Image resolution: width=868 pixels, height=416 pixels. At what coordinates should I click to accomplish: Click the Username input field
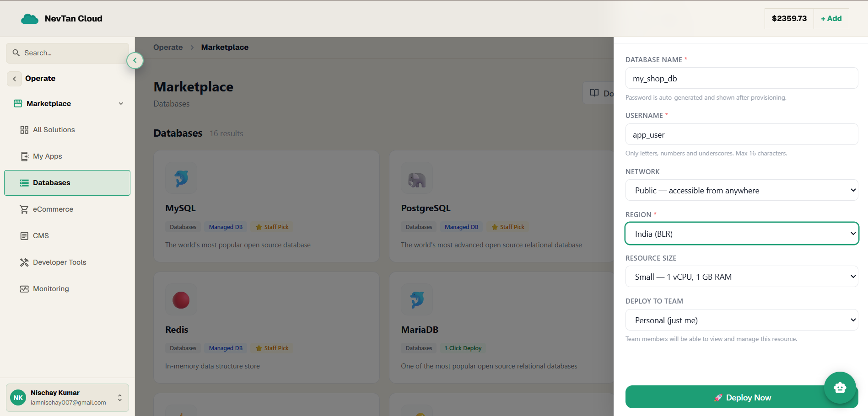742,134
